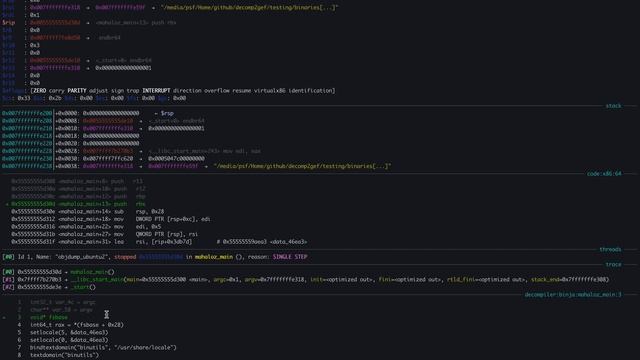
Task: Select trace frame [#0] at 0x55555555d30d
Action: point(58,272)
